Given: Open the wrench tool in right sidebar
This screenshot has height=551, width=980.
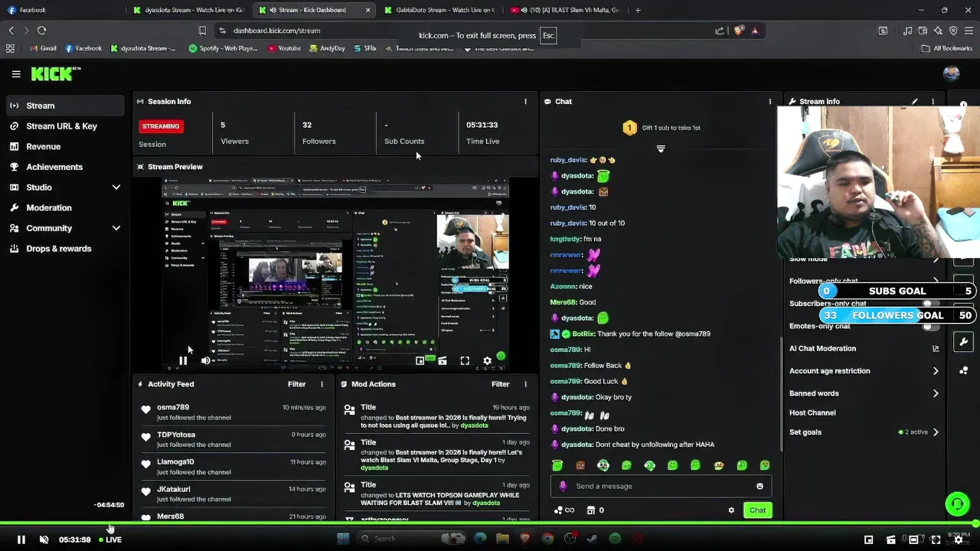Looking at the screenshot, I should [963, 341].
